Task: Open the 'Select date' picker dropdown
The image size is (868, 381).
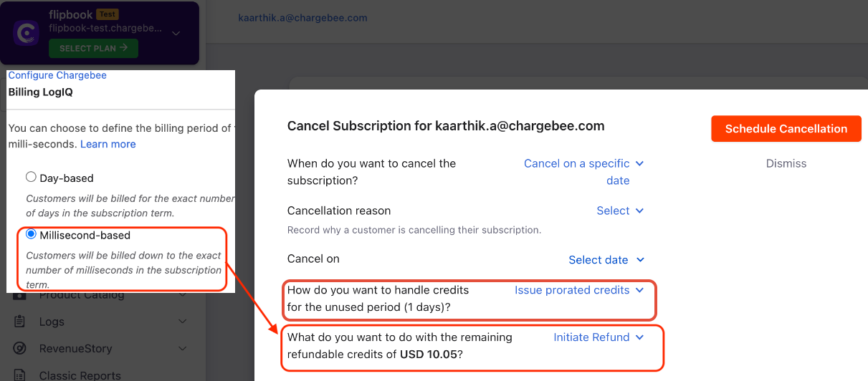Action: point(606,260)
